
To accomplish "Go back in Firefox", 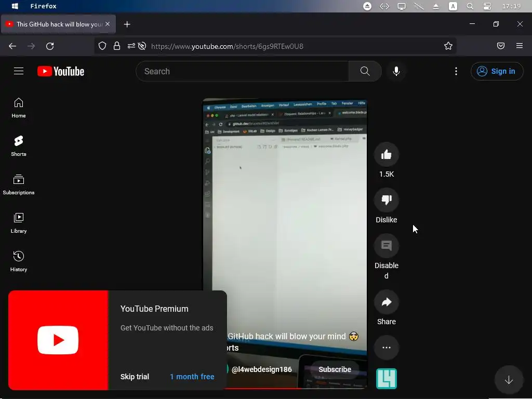I will (x=12, y=46).
